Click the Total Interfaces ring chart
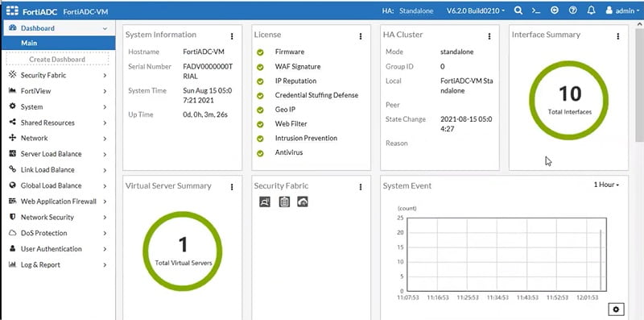Image resolution: width=644 pixels, height=320 pixels. [569, 101]
